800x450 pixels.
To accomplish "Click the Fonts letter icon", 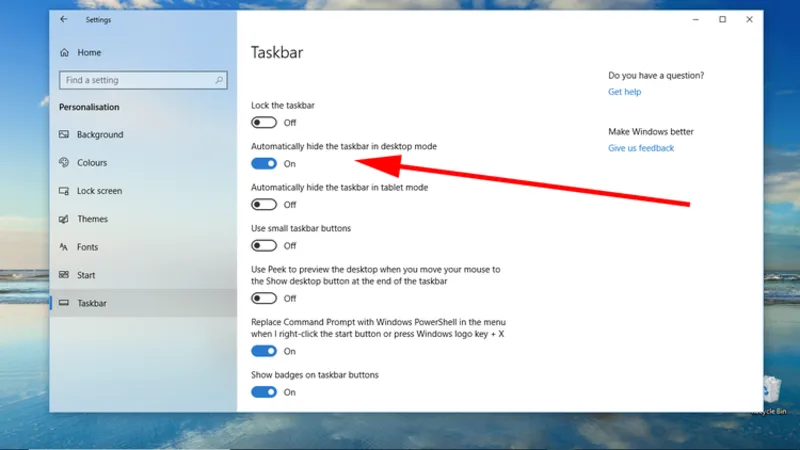I will [x=64, y=247].
